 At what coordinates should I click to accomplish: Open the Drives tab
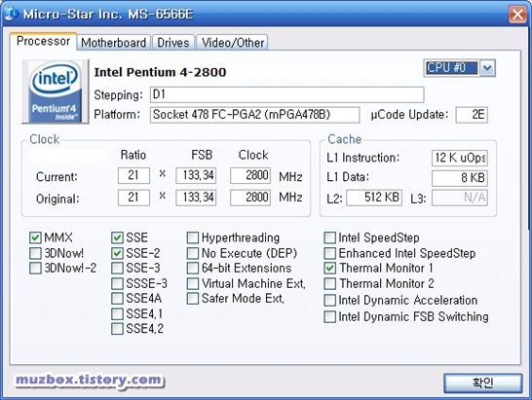point(173,43)
